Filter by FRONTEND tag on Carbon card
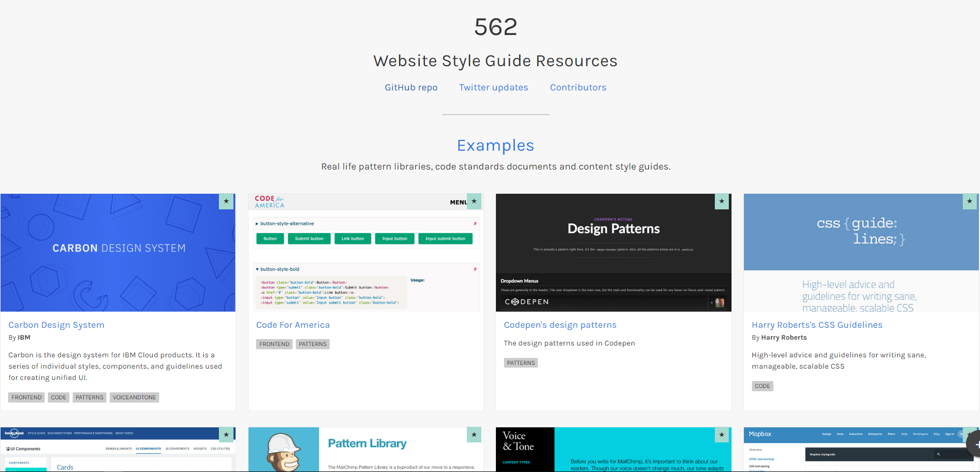This screenshot has height=472, width=980. pos(26,397)
